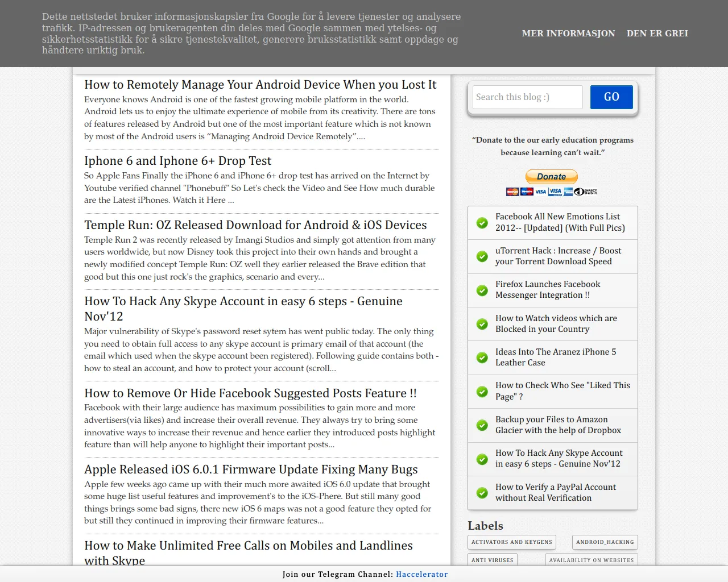Open popular post 'Facebook All New Emotions List 2012'
The image size is (728, 582).
pos(560,222)
